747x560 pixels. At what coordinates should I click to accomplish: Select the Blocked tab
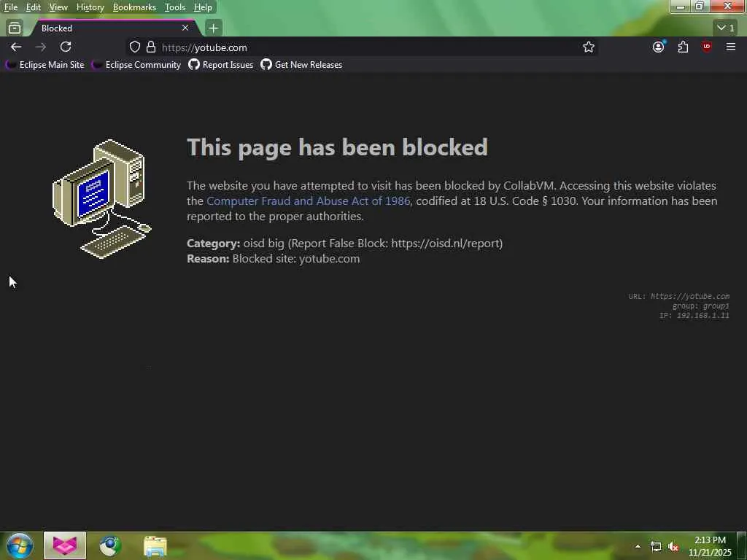click(x=113, y=28)
